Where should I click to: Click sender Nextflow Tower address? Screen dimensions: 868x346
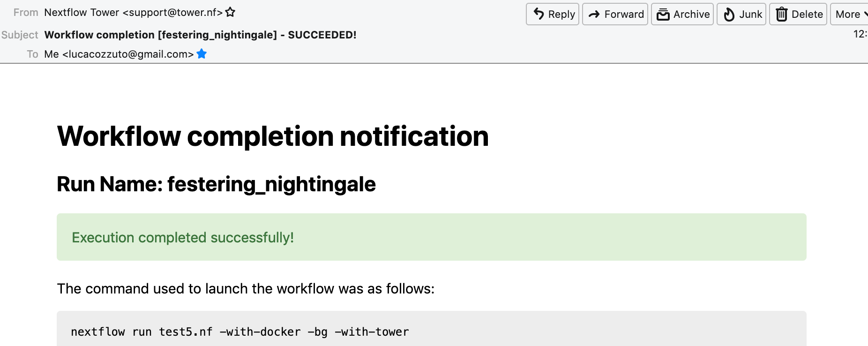coord(133,12)
